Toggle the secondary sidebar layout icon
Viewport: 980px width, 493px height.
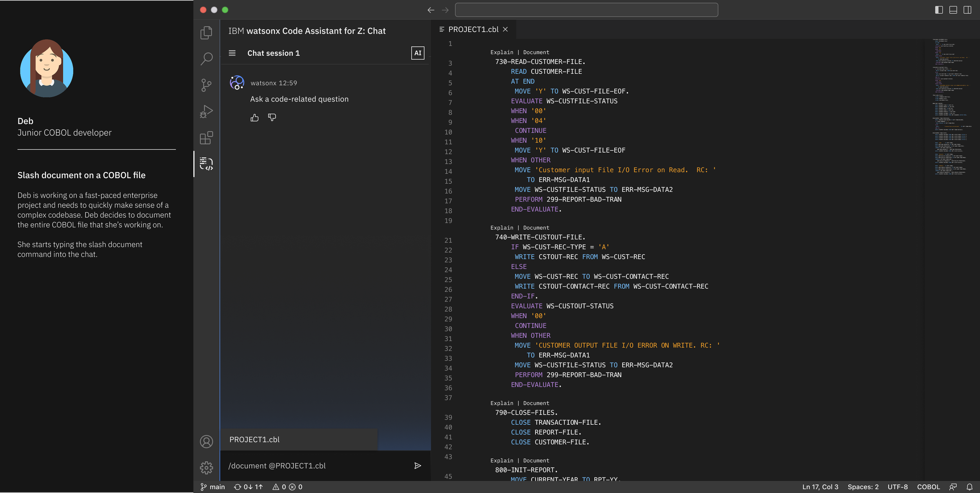tap(967, 10)
